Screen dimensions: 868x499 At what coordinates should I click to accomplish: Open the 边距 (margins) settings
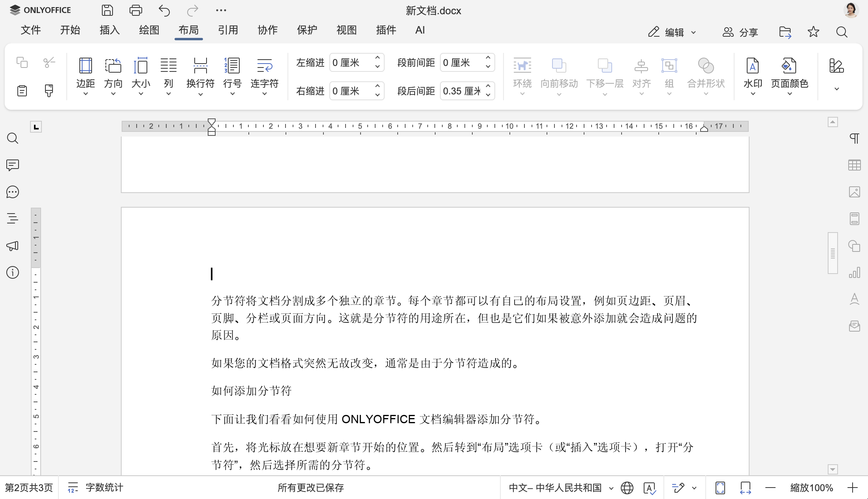(85, 75)
